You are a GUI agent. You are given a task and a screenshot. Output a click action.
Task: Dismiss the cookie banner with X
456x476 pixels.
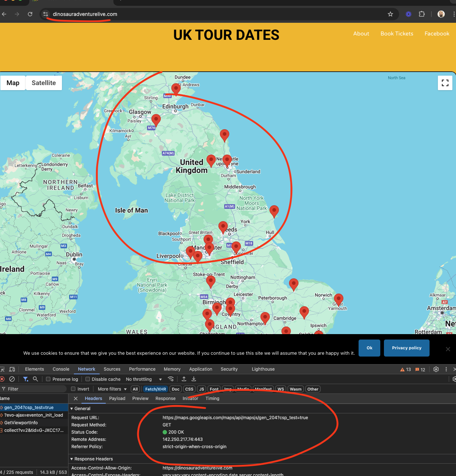pyautogui.click(x=448, y=349)
